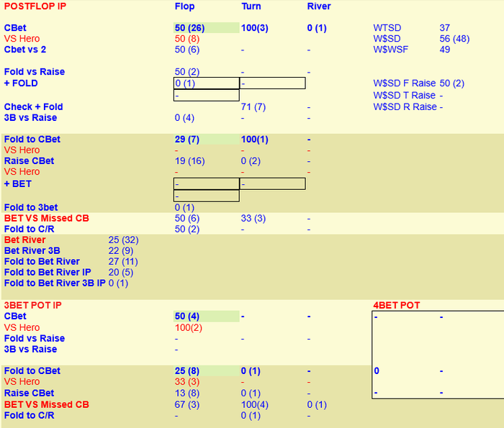Select BET VS Missed CB turn value 100(4)
Screen dimensions: 504x428
point(255,404)
